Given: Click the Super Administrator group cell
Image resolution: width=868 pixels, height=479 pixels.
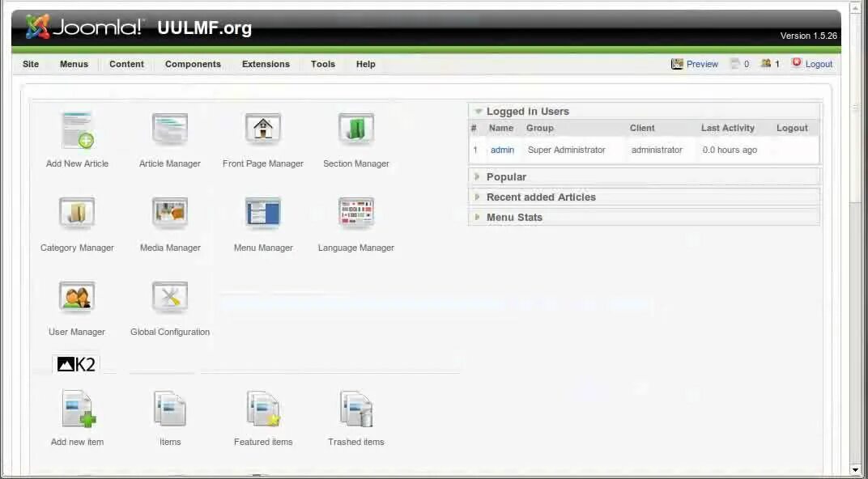Looking at the screenshot, I should click(x=567, y=150).
